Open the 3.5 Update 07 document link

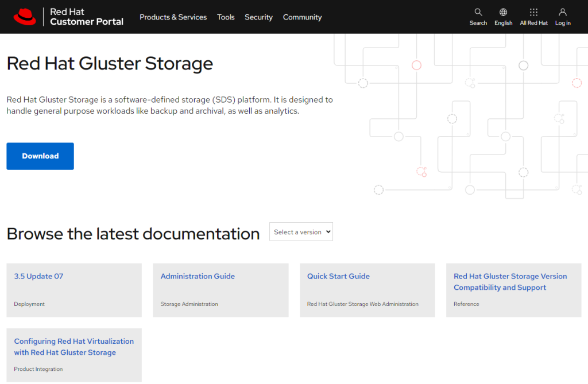tap(38, 276)
